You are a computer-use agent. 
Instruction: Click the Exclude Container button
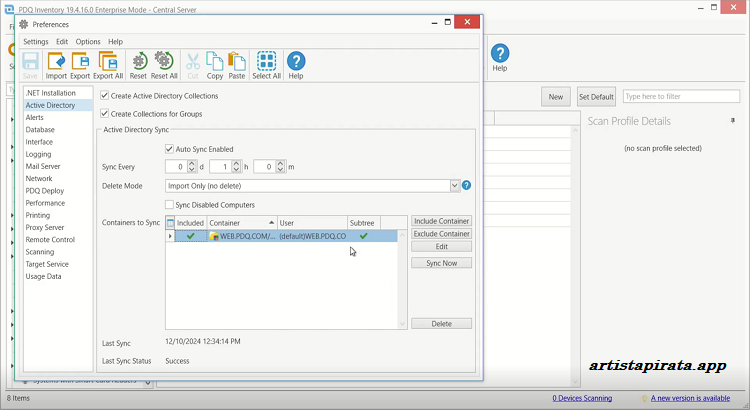tap(441, 234)
